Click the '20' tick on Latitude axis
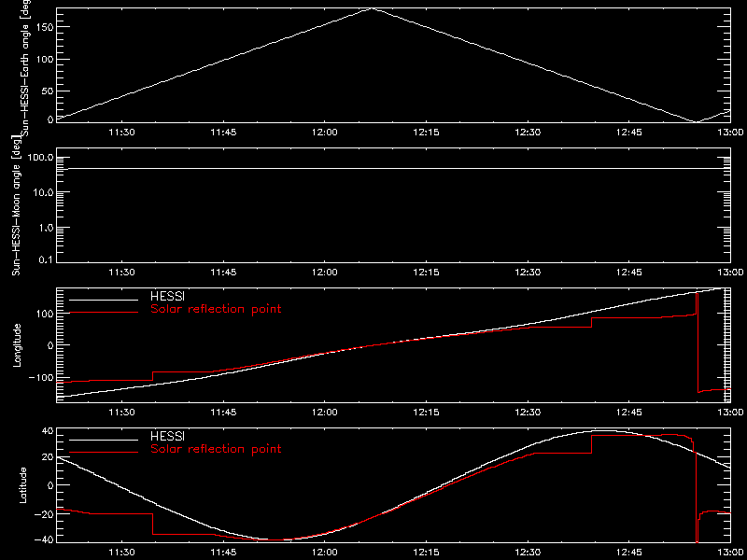Screen dimensions: 747x560 [x=48, y=457]
